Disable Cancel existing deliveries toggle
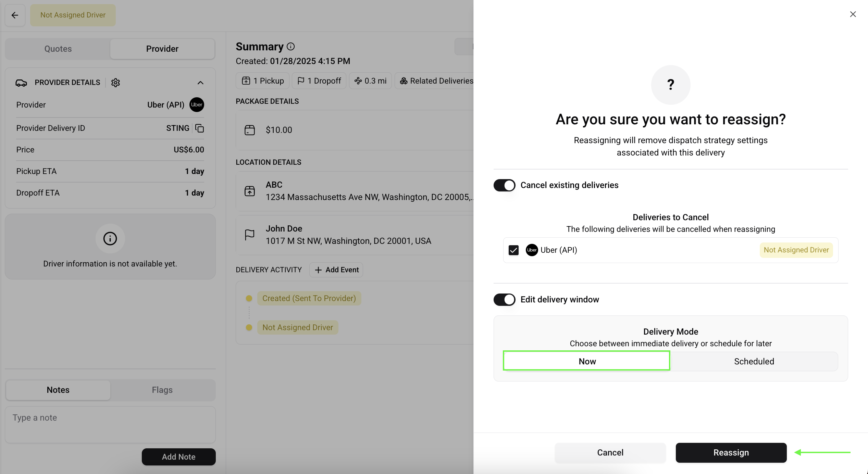 [504, 185]
